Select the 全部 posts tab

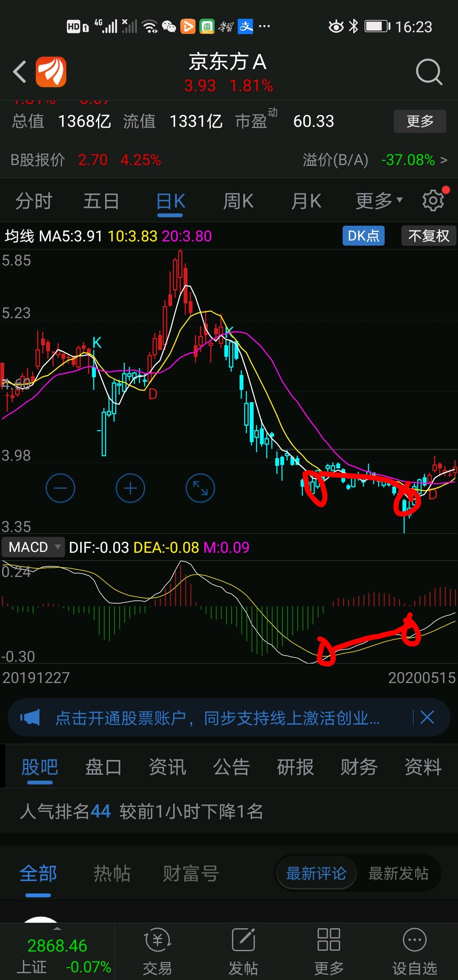38,874
